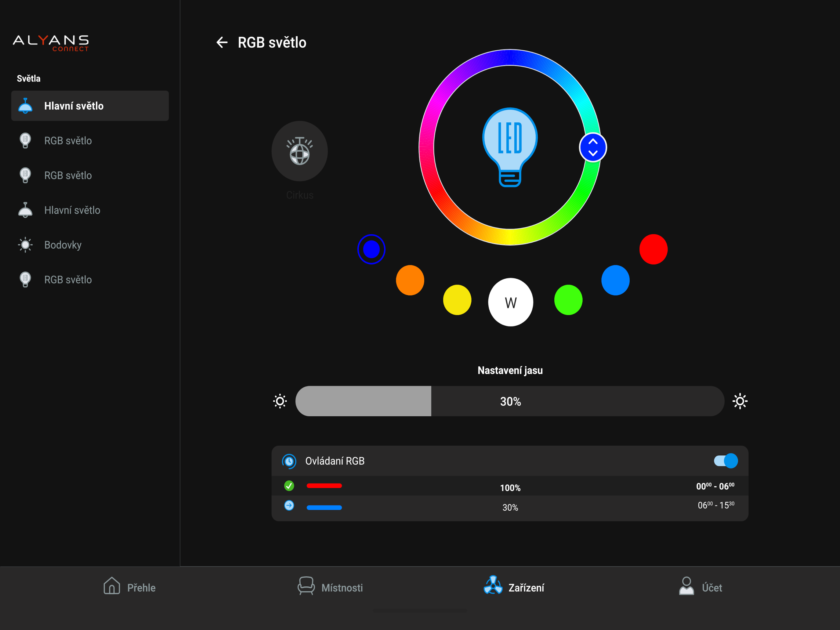Click the RGB světlo page title
The image size is (840, 630).
click(272, 42)
